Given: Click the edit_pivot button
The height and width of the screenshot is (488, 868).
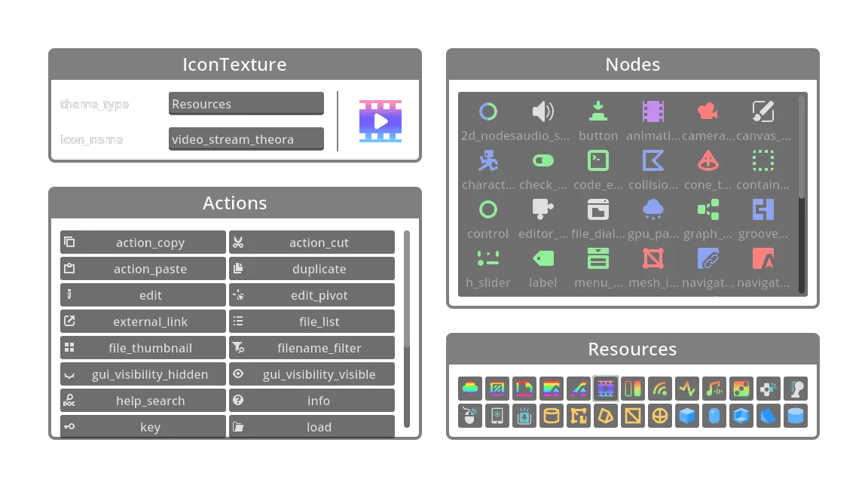Looking at the screenshot, I should point(312,295).
